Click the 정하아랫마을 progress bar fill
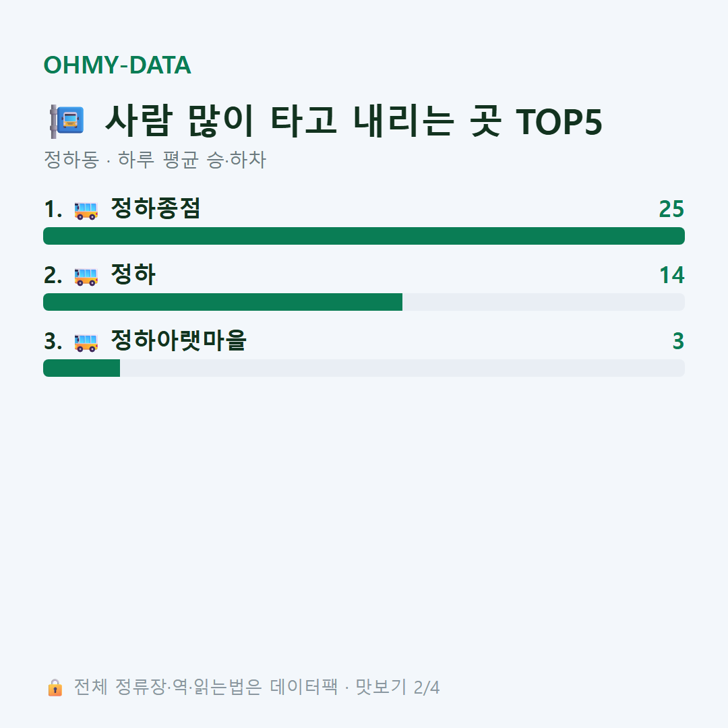The image size is (728, 728). (82, 368)
